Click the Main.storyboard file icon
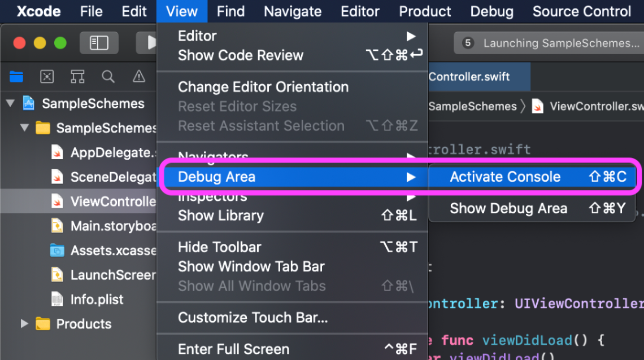Image resolution: width=644 pixels, height=360 pixels. pos(57,226)
